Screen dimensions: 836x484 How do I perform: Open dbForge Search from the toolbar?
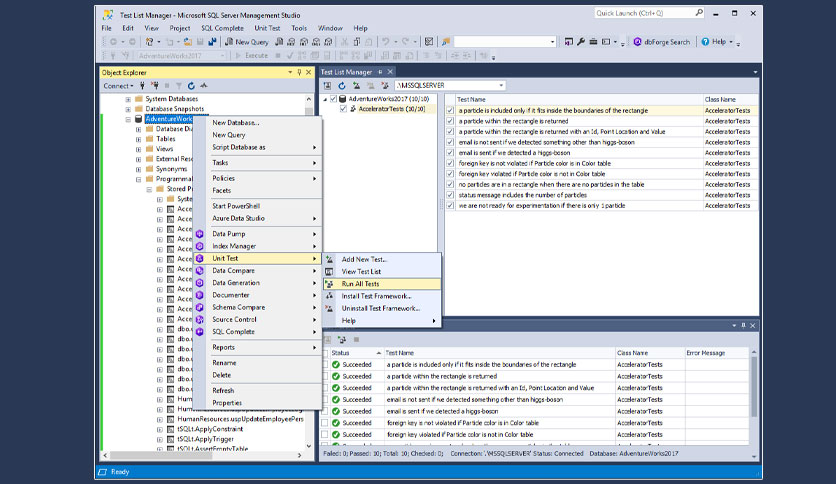(661, 42)
